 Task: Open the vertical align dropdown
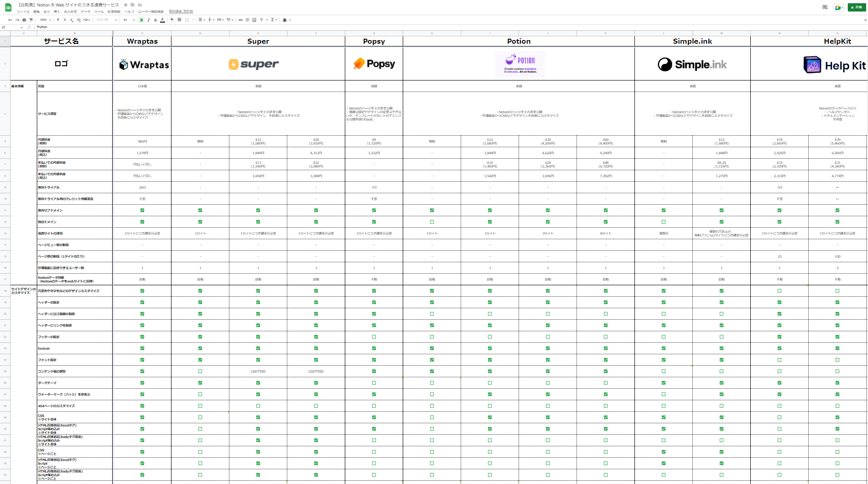pyautogui.click(x=211, y=20)
